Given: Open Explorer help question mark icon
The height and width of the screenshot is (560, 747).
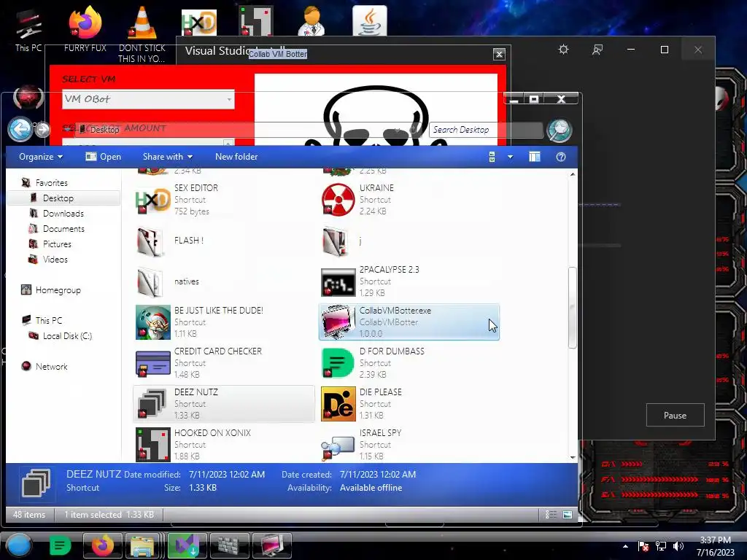Looking at the screenshot, I should [561, 157].
